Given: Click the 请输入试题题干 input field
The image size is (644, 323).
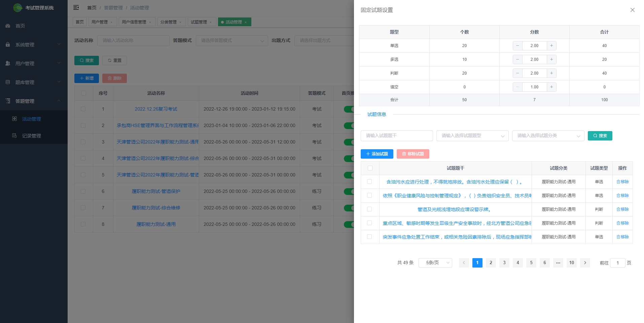Looking at the screenshot, I should (397, 136).
